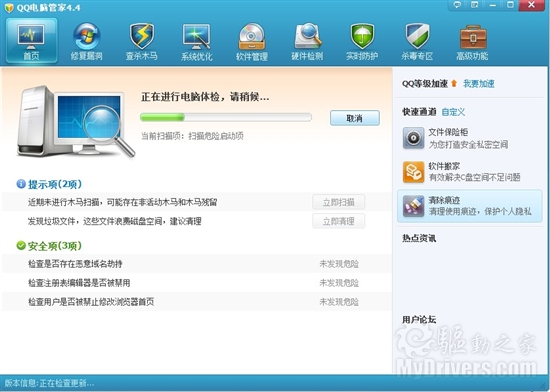550x392 pixels.
Task: Click the 提示项(2项) heading
Action: [55, 184]
